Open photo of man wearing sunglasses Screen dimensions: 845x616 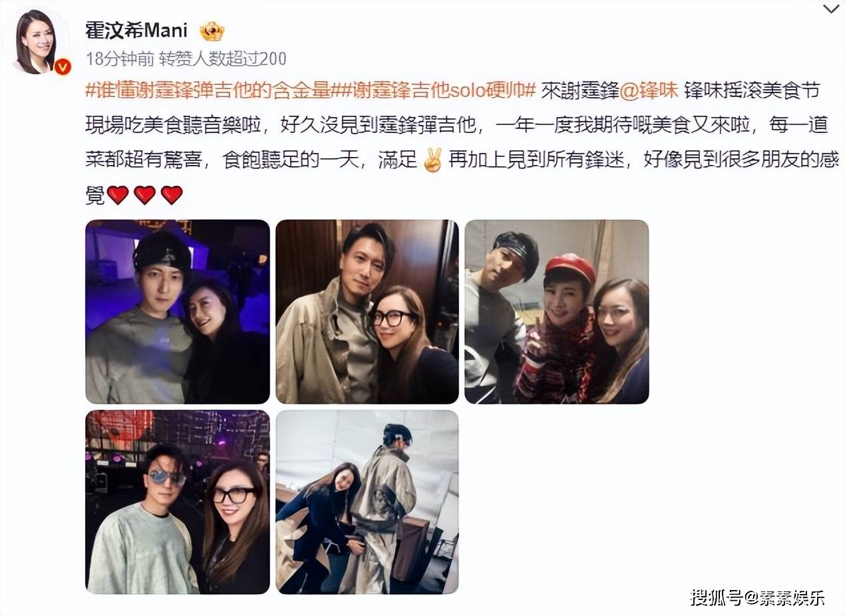coord(178,502)
